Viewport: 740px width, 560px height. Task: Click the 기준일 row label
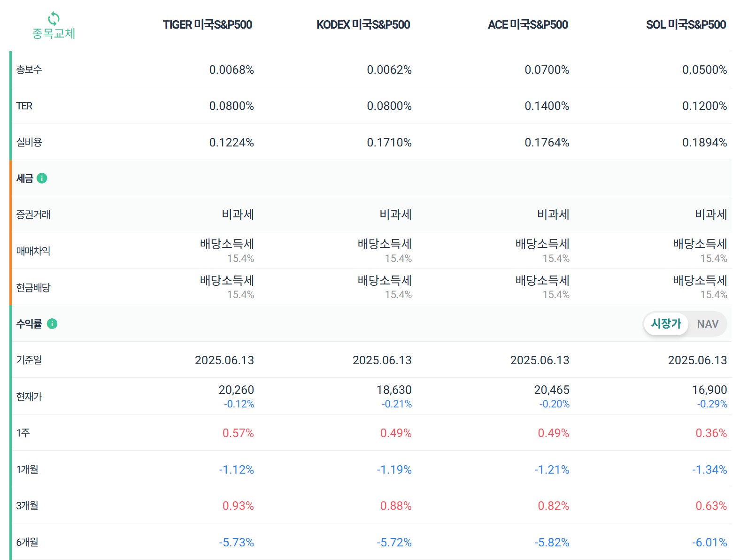click(29, 360)
